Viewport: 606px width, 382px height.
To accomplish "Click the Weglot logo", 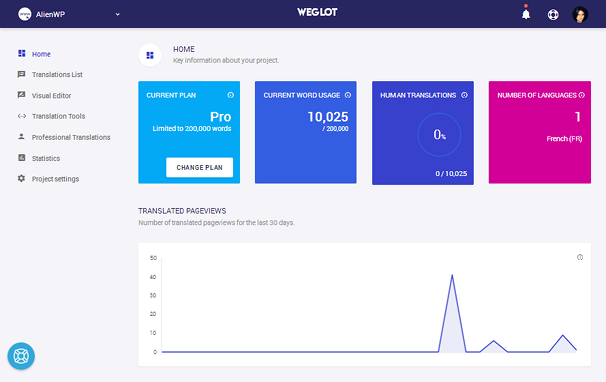I will coord(317,12).
